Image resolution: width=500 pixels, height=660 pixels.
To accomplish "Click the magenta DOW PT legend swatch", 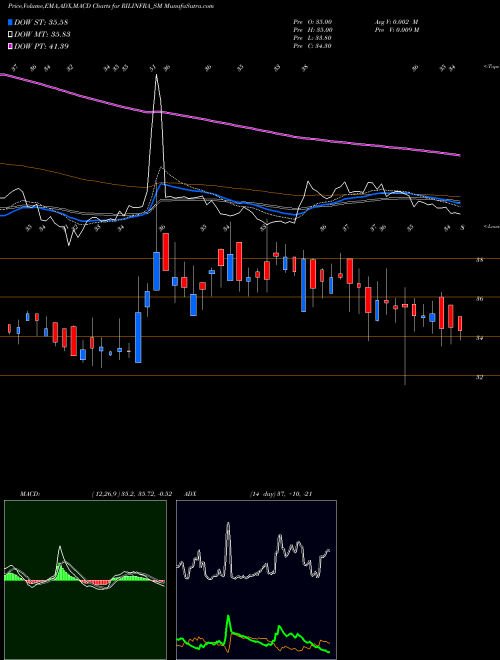I will 10,46.
